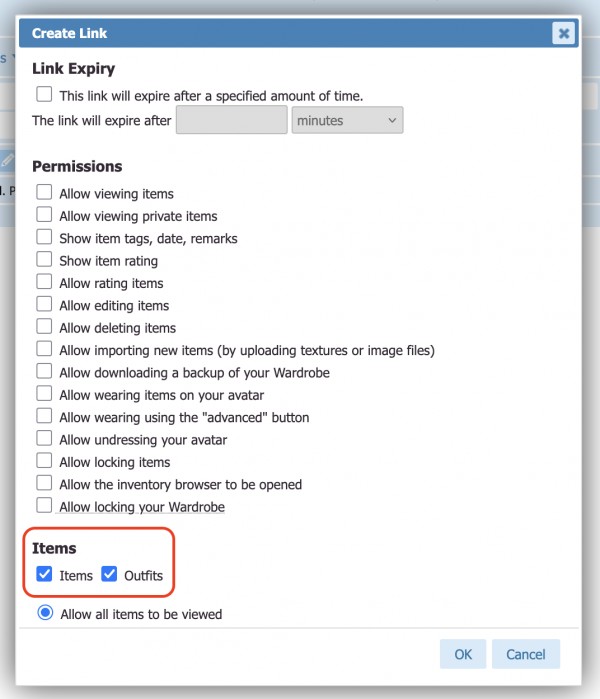Tick Allow locking your Wardrobe
This screenshot has width=600, height=699.
[44, 506]
